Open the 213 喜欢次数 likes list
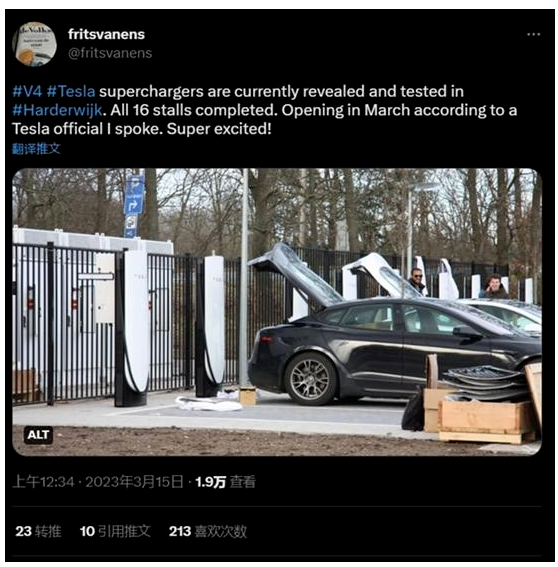 coord(208,531)
